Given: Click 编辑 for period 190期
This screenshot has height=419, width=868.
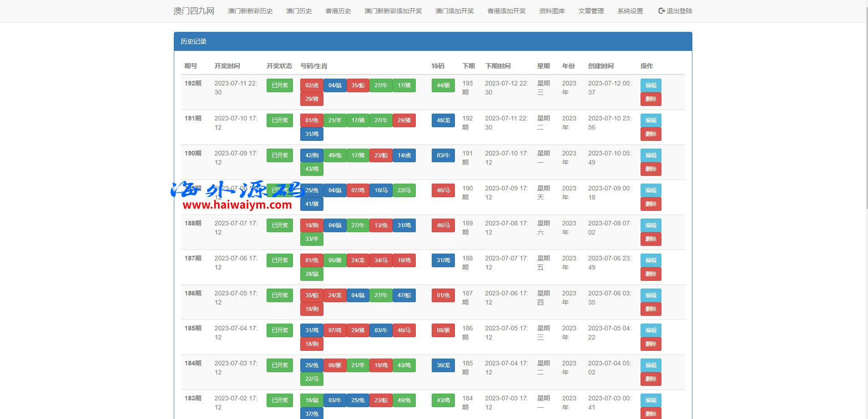Looking at the screenshot, I should click(651, 155).
